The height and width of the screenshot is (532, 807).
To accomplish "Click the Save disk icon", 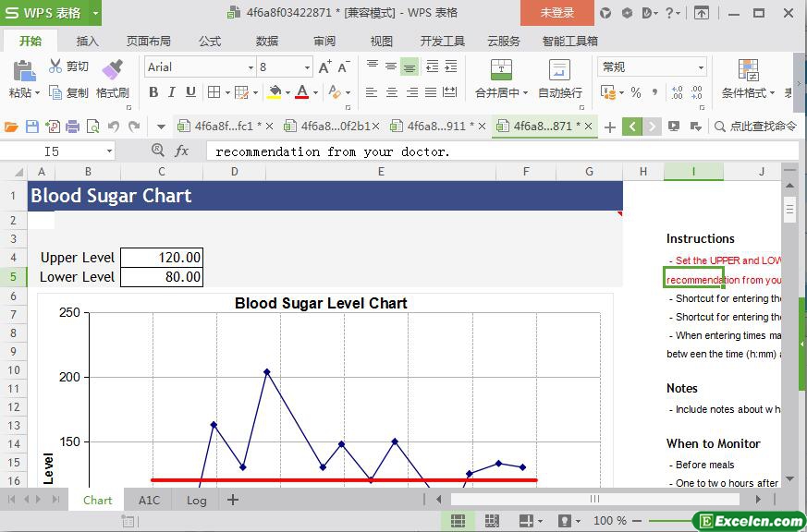I will [x=32, y=127].
